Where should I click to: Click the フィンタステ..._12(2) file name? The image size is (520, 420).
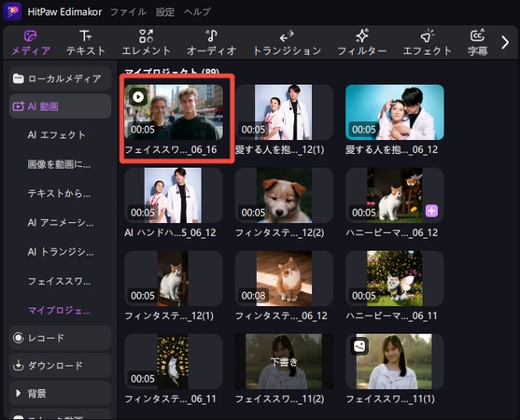279,232
